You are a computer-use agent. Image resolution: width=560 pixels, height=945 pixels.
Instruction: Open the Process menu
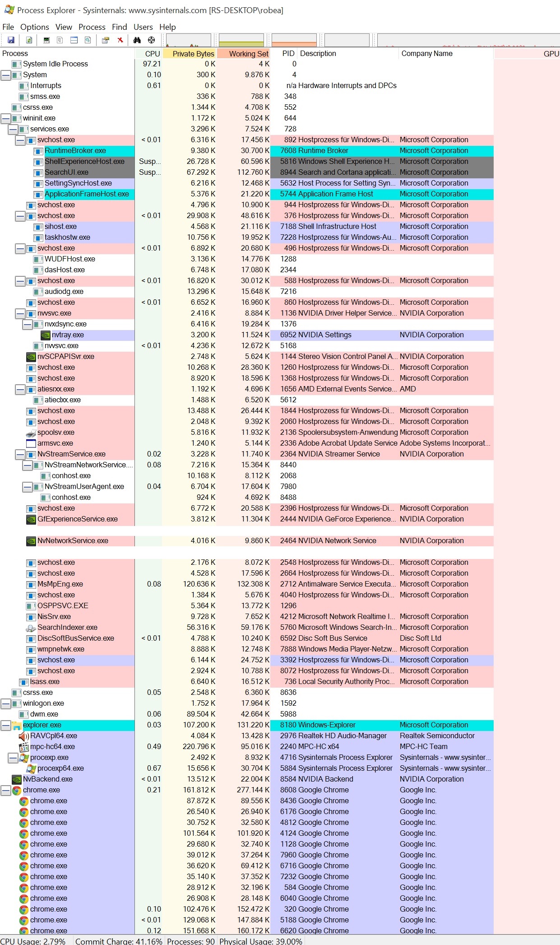coord(92,27)
